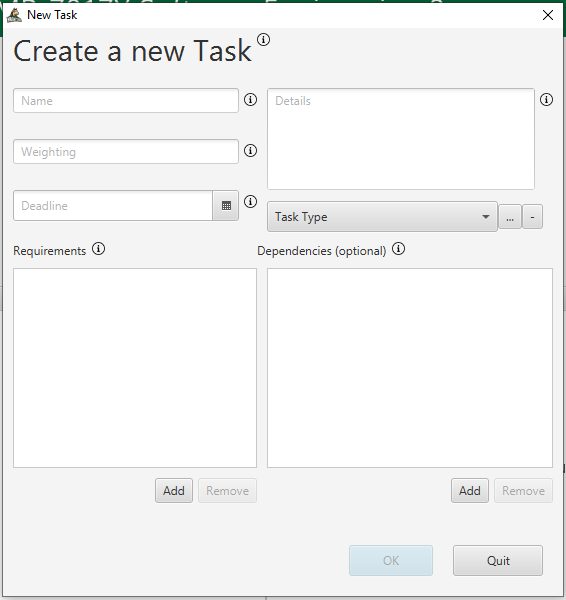Image resolution: width=566 pixels, height=600 pixels.
Task: Focus the Name input field
Action: tap(126, 101)
